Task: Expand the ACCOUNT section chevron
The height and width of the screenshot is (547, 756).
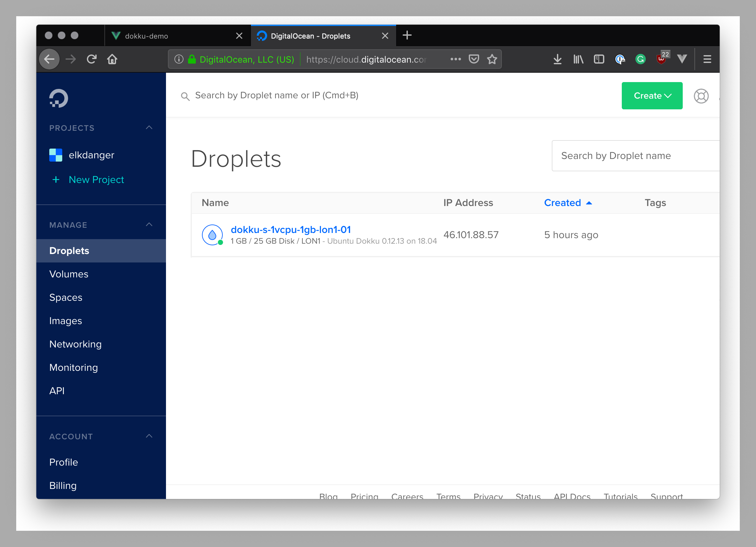Action: [x=149, y=436]
